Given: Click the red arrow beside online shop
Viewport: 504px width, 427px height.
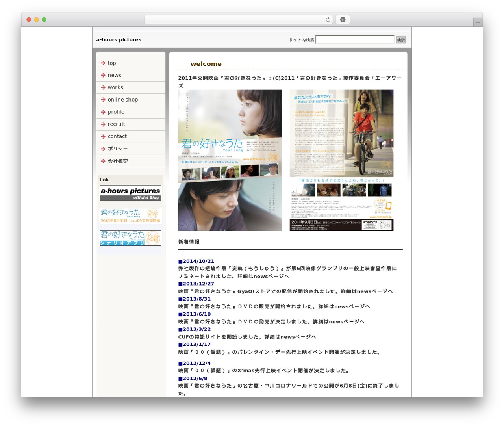Looking at the screenshot, I should (x=103, y=100).
